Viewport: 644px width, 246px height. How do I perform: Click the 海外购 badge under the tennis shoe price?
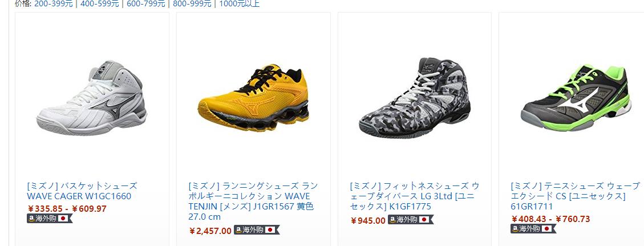pos(533,229)
